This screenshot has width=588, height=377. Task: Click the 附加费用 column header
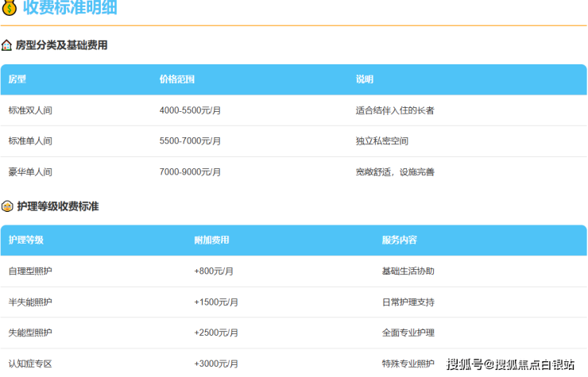point(211,240)
